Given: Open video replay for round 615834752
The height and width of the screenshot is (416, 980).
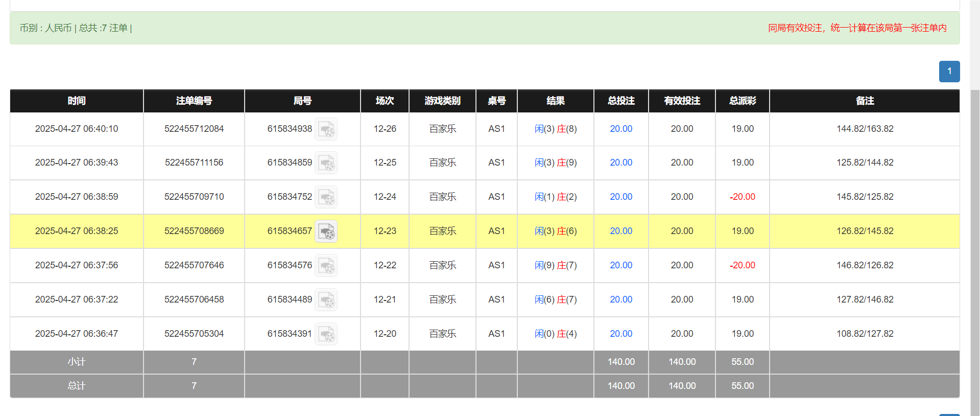Looking at the screenshot, I should pyautogui.click(x=326, y=197).
